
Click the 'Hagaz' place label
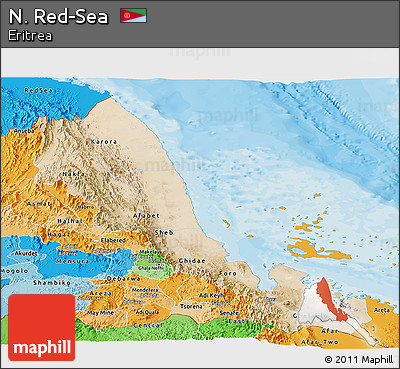pyautogui.click(x=59, y=235)
